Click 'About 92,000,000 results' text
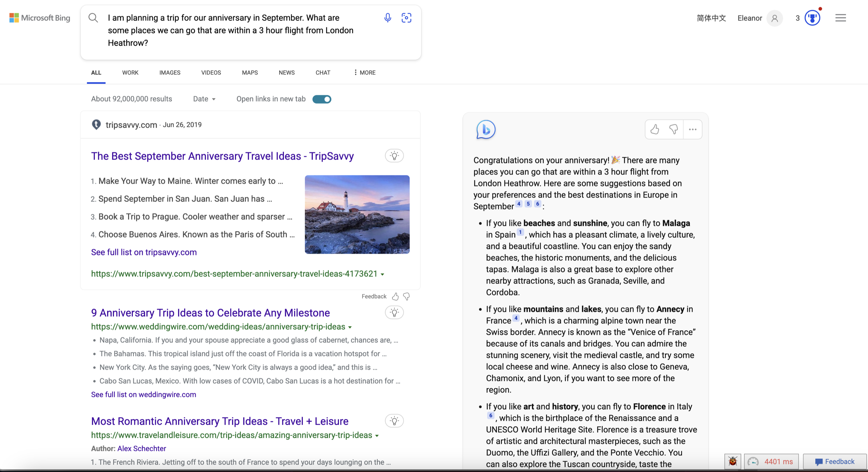The image size is (868, 472). (132, 99)
